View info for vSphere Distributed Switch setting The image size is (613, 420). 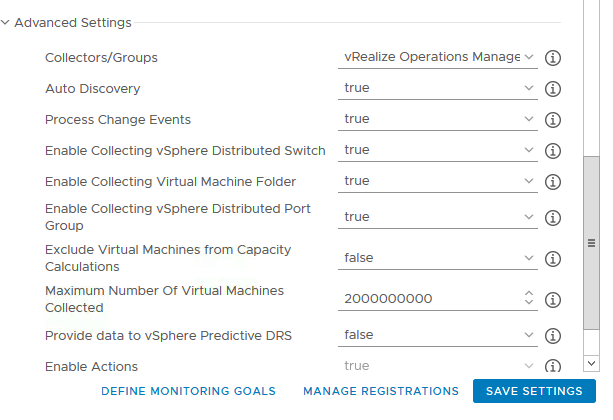point(553,151)
